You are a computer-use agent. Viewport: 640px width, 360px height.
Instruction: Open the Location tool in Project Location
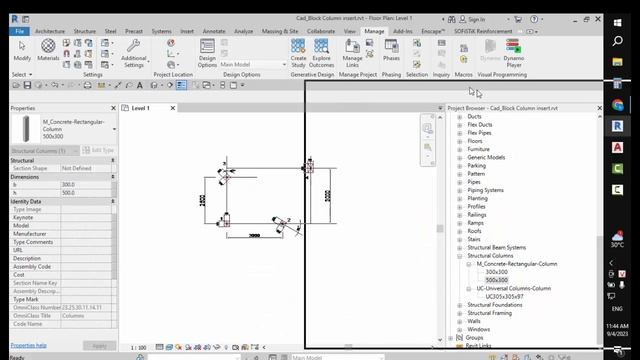tap(171, 42)
